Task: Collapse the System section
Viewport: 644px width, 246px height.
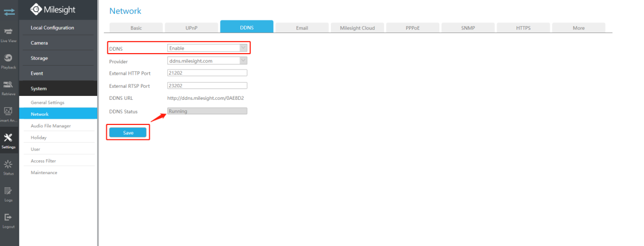Action: click(x=58, y=88)
